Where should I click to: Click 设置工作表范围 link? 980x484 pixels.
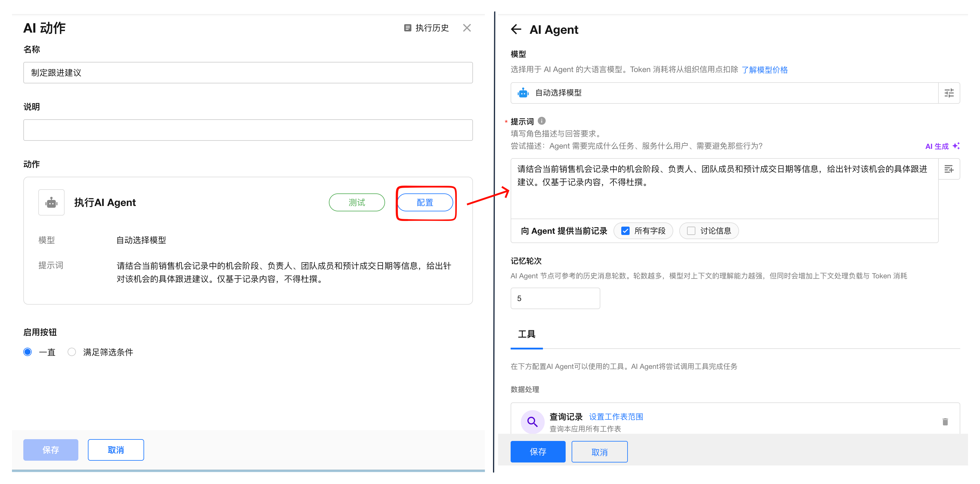(616, 417)
